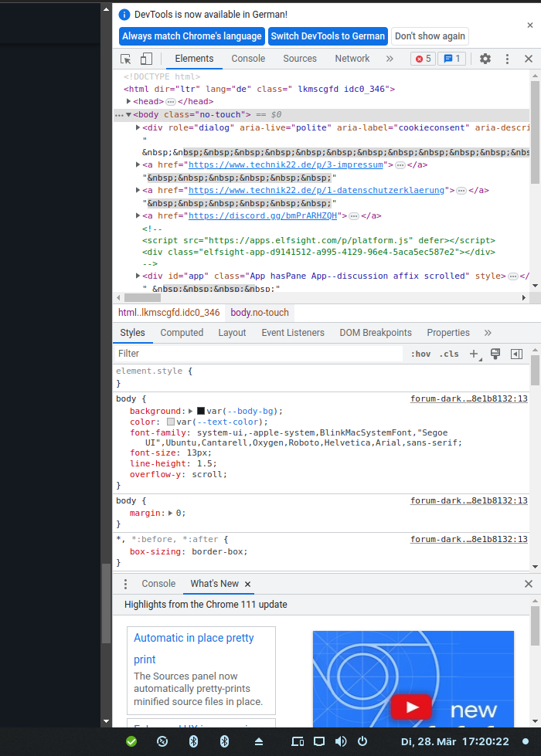
Task: Open the Sources panel tab
Action: point(300,59)
